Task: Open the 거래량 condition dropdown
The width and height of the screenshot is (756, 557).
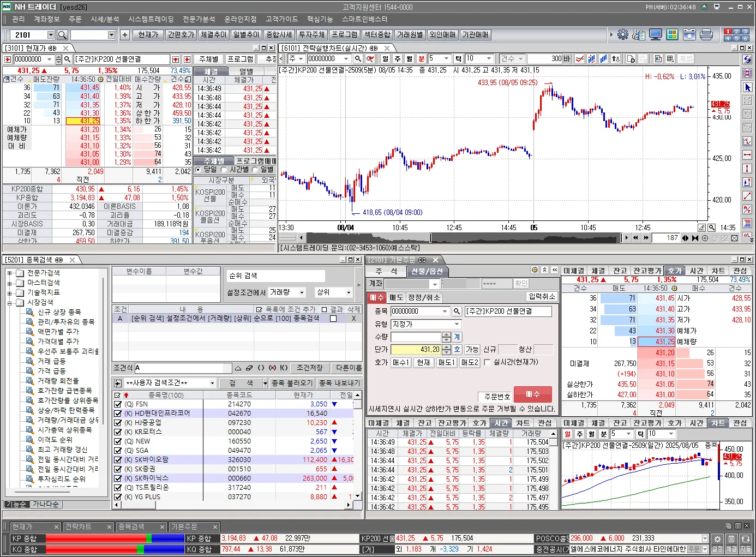Action: pyautogui.click(x=302, y=292)
